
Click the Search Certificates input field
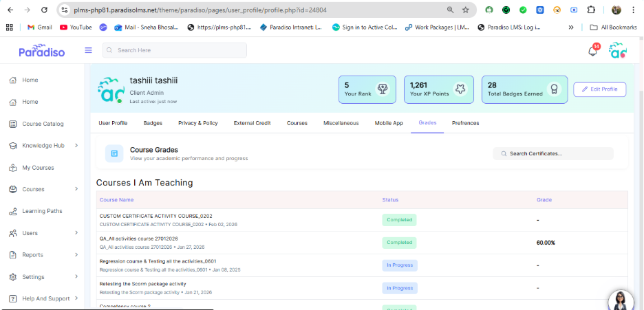click(x=557, y=153)
